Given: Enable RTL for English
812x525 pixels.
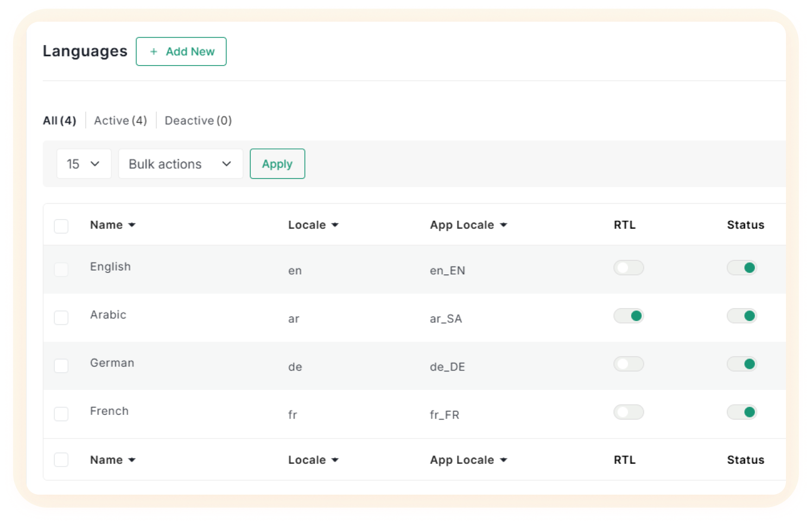Looking at the screenshot, I should point(629,267).
